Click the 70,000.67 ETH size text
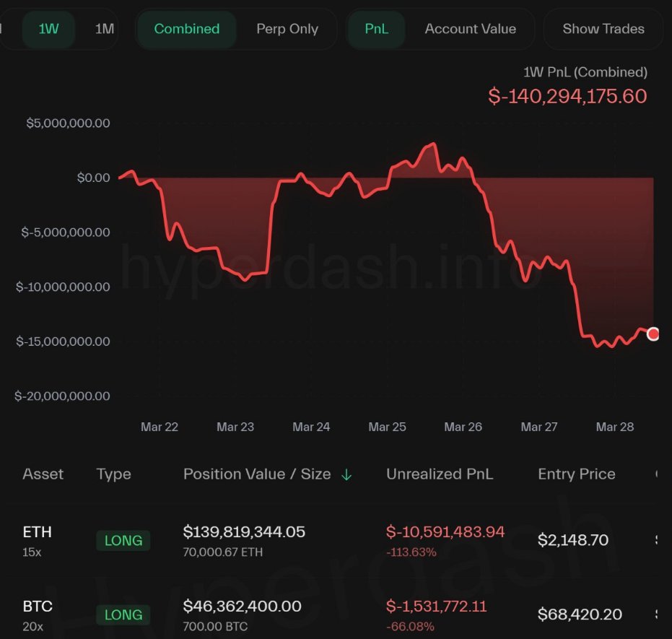The image size is (672, 639). tap(223, 552)
